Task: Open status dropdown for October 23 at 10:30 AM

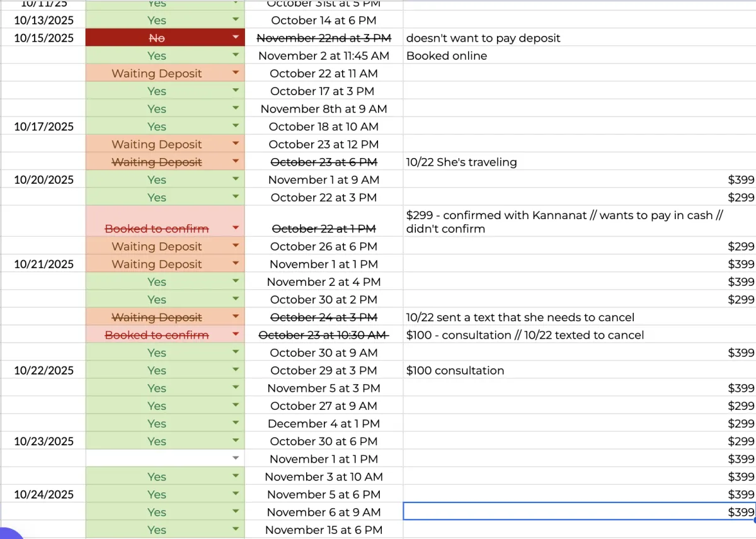Action: 236,335
